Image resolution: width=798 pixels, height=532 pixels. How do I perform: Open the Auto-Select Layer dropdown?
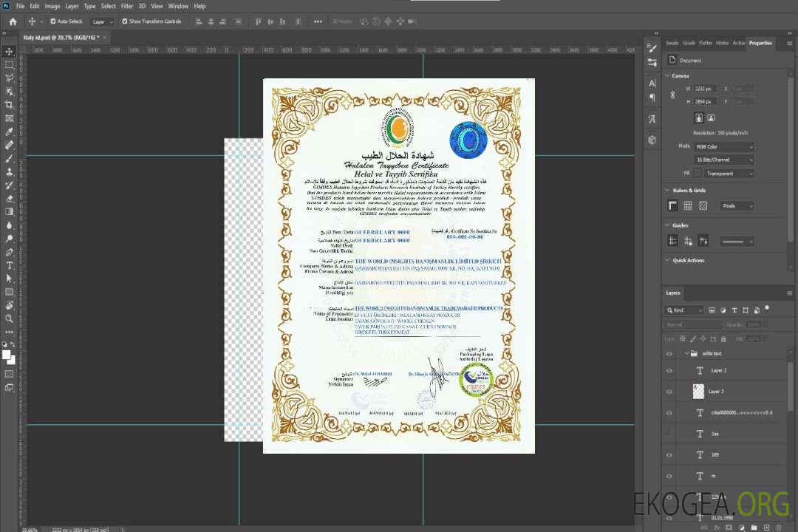[x=102, y=22]
